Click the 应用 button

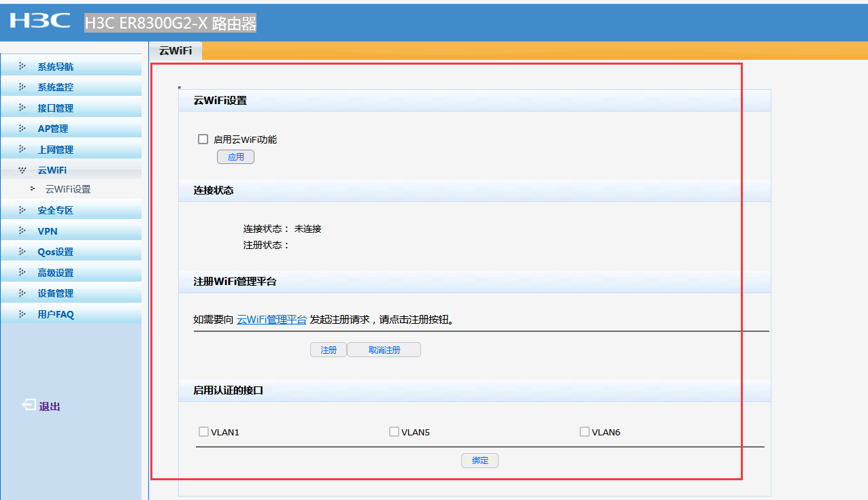(235, 157)
